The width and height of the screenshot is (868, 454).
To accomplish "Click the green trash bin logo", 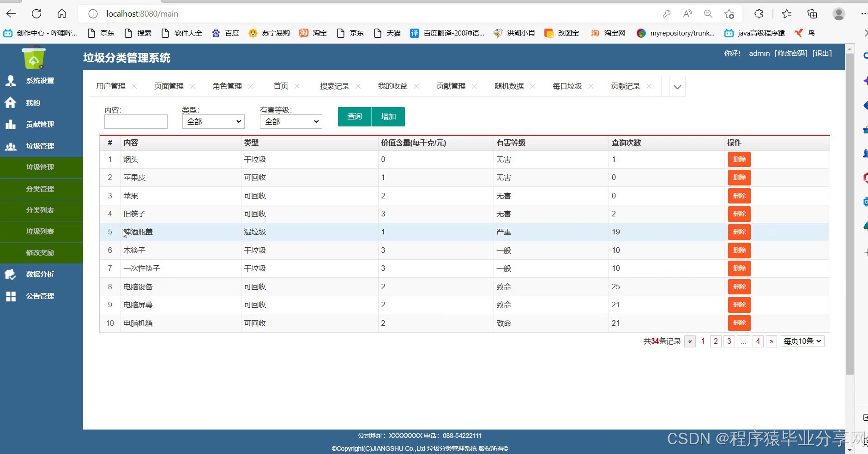I will point(34,58).
